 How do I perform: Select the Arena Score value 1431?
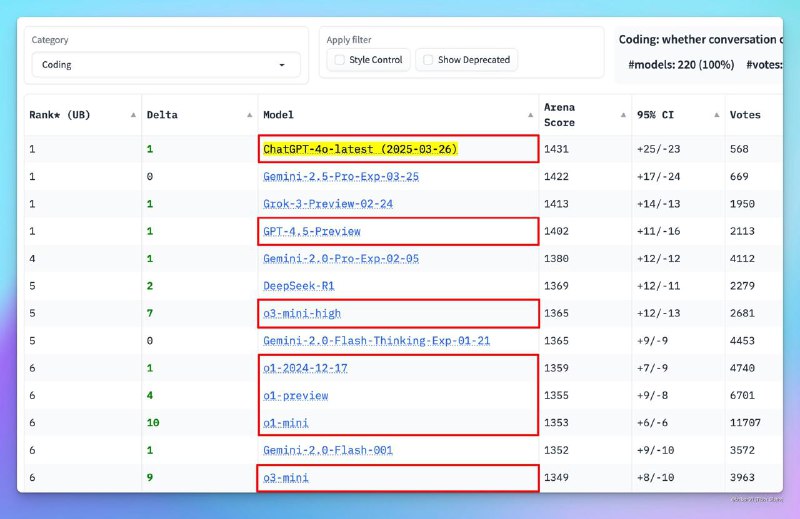[x=556, y=149]
